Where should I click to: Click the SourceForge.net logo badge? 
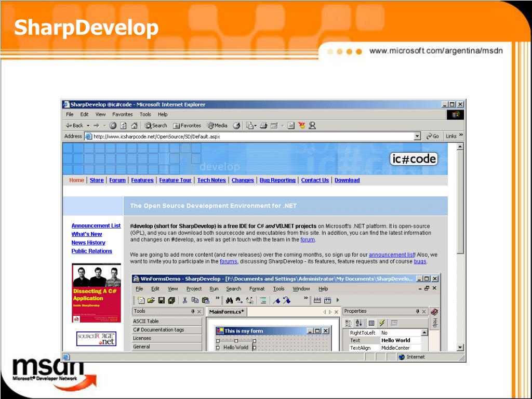pos(96,339)
